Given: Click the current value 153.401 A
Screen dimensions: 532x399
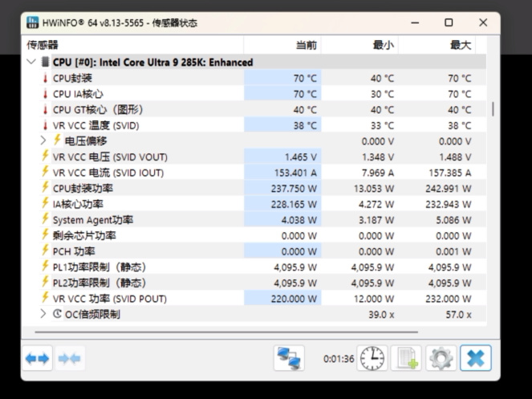Looking at the screenshot, I should (295, 173).
